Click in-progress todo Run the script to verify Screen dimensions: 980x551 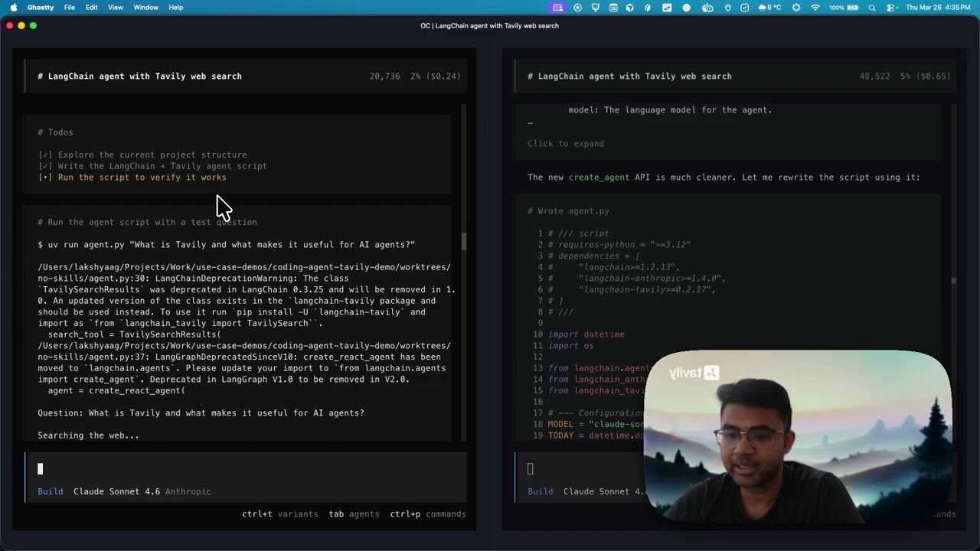(x=132, y=178)
